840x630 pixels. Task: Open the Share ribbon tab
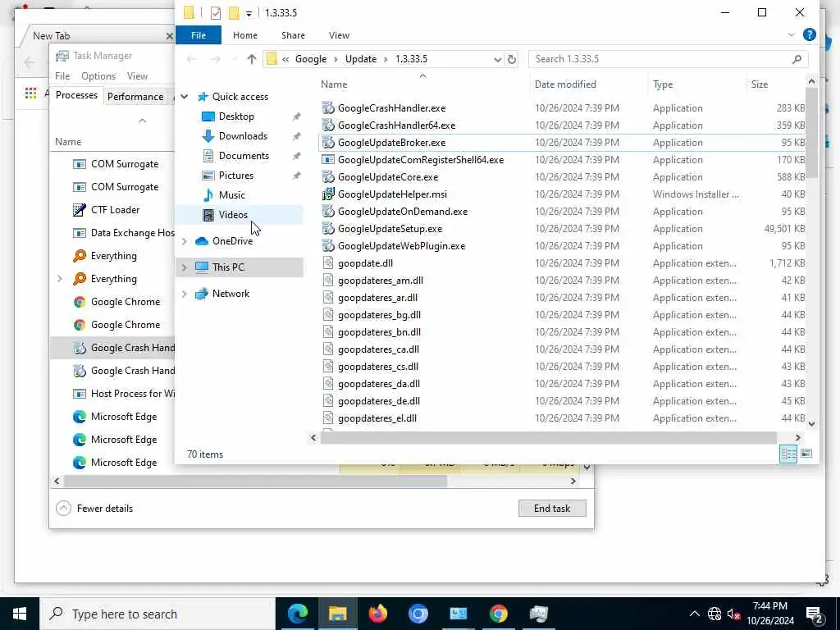[x=293, y=35]
